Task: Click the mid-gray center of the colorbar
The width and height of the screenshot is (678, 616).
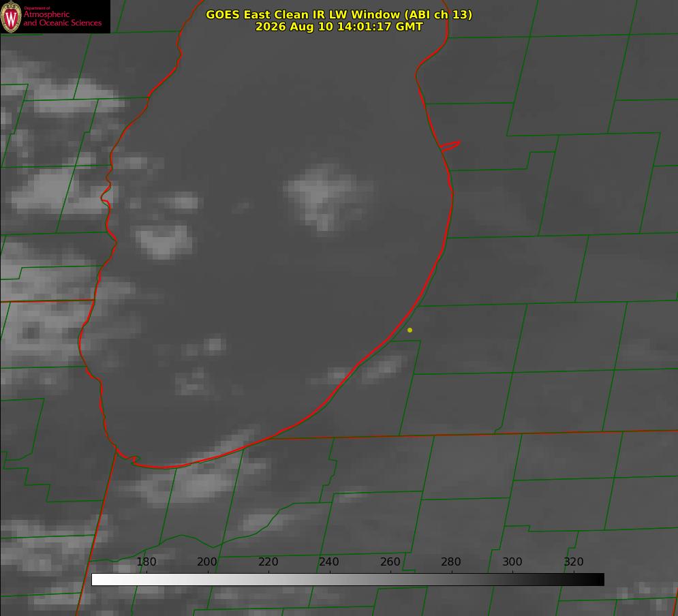Action: (x=348, y=580)
